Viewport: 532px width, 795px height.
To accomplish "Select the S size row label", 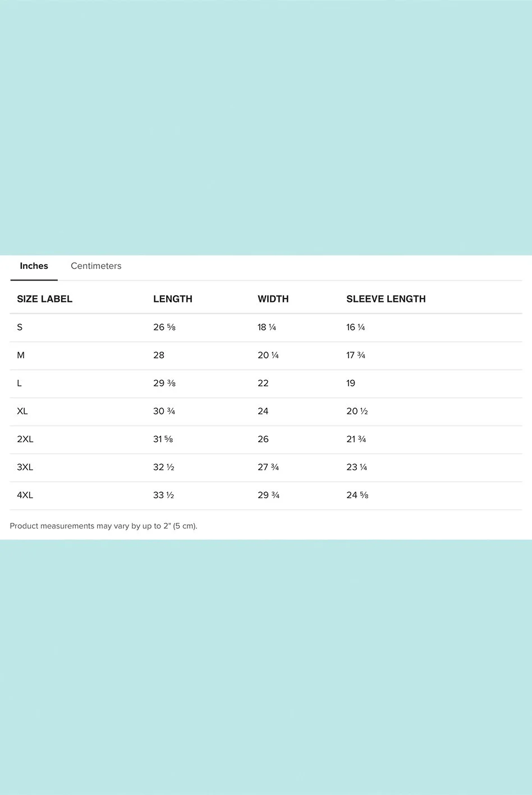I will coord(20,327).
